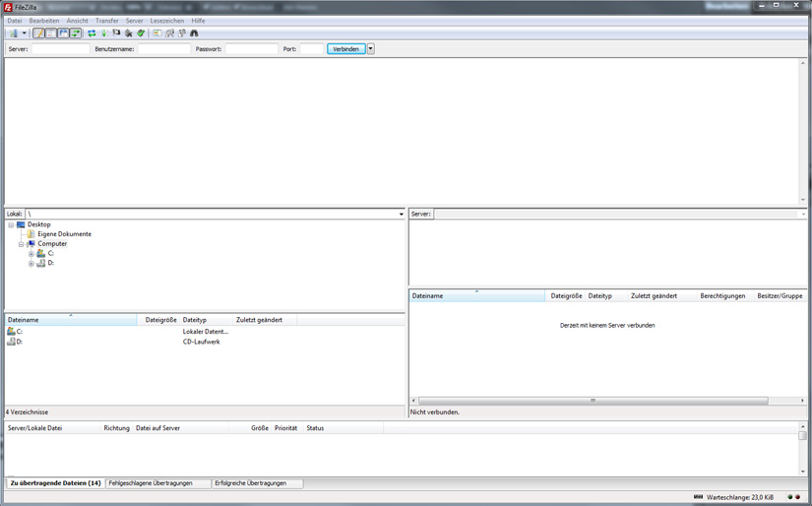812x506 pixels.
Task: Click the Server quickconnect input field
Action: [x=61, y=49]
